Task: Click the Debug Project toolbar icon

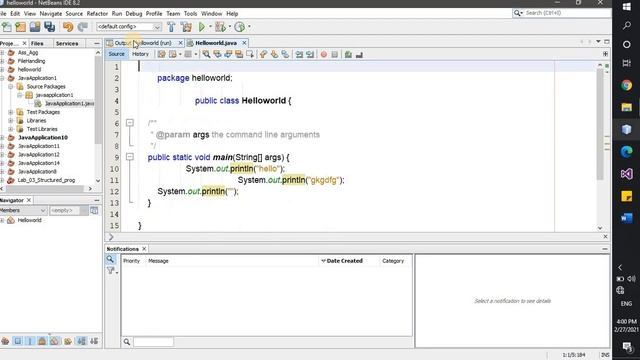Action: click(x=220, y=27)
